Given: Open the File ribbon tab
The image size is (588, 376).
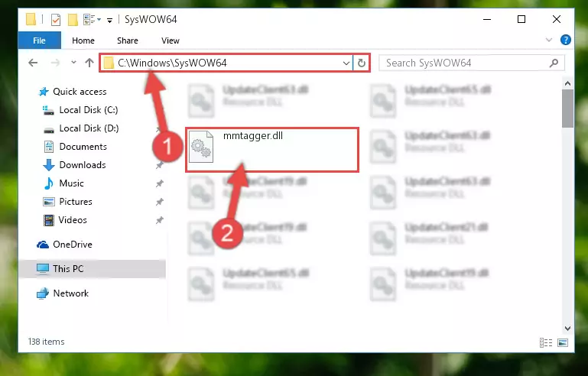Looking at the screenshot, I should [x=39, y=40].
